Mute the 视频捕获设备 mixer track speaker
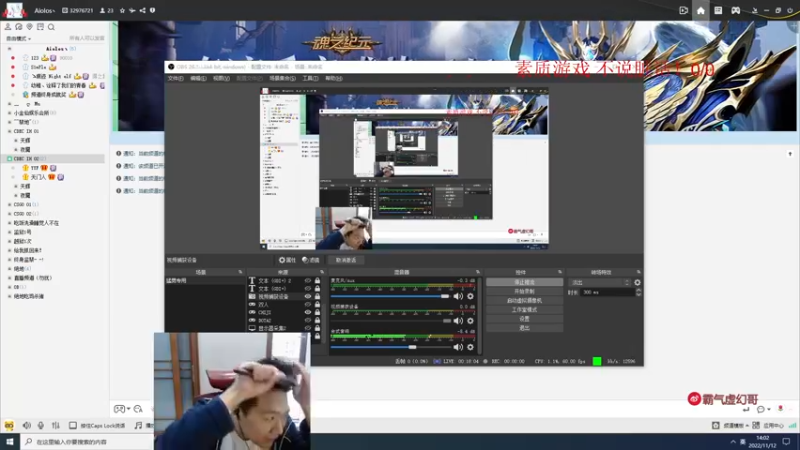This screenshot has width=800, height=450. click(x=458, y=321)
